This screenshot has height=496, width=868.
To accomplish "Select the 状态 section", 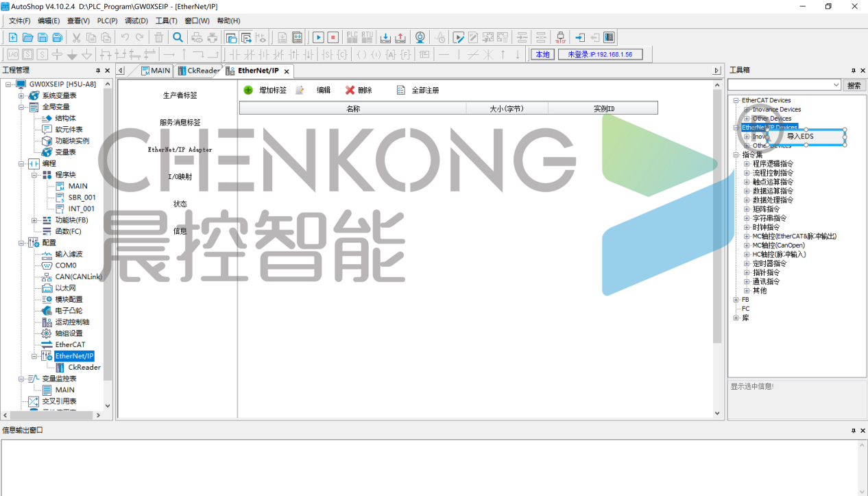I will pyautogui.click(x=180, y=204).
